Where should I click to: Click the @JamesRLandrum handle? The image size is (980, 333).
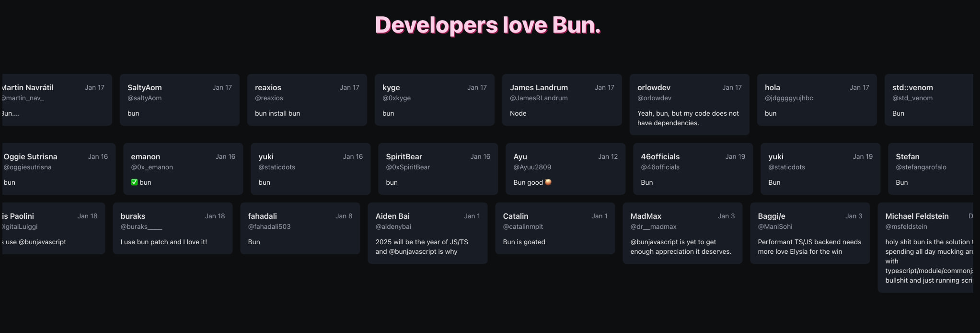tap(539, 98)
